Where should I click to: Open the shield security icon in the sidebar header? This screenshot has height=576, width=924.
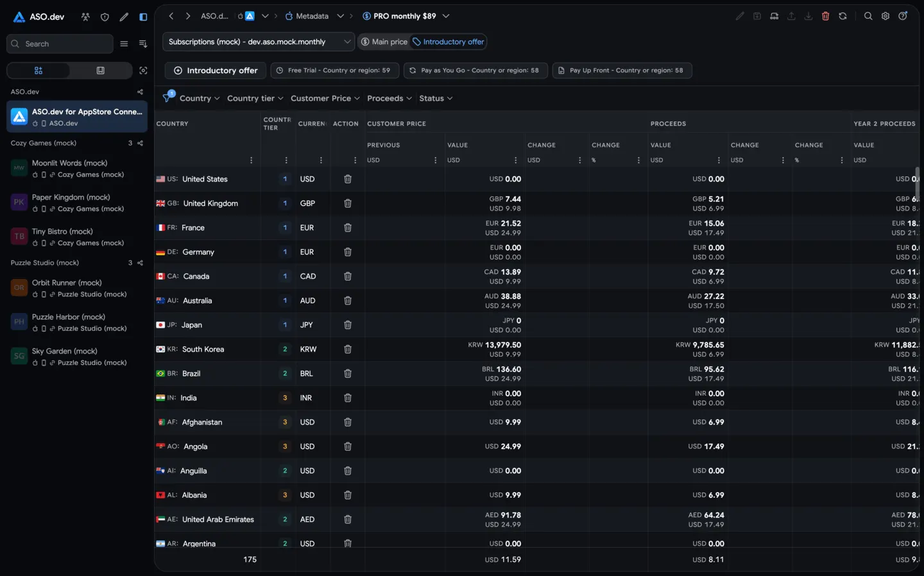pos(105,17)
